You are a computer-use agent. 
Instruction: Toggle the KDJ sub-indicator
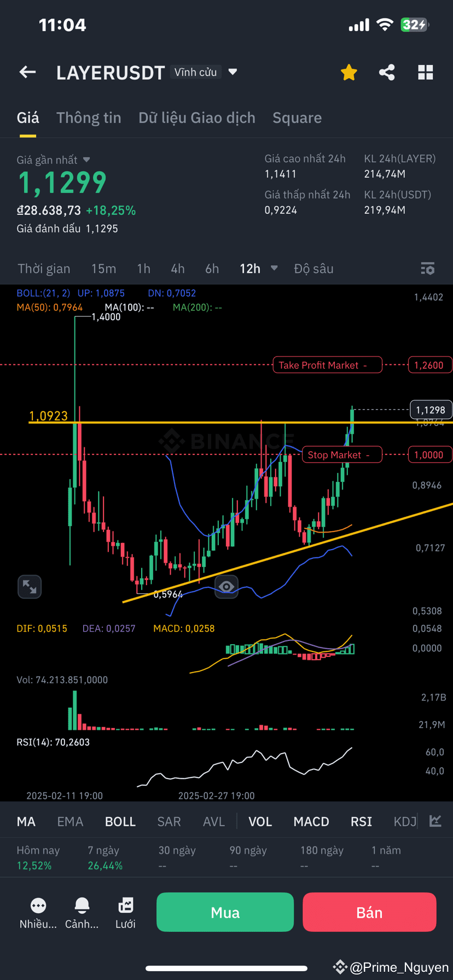point(405,821)
